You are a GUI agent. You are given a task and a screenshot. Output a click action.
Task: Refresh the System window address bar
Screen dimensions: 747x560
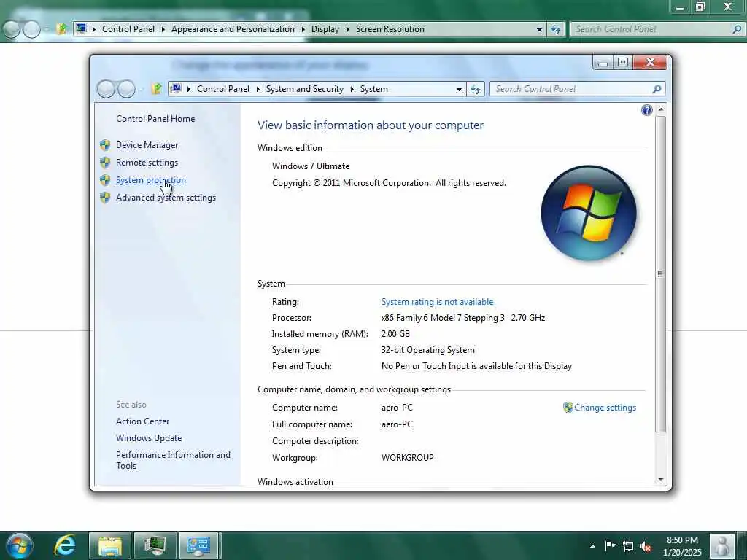pos(476,89)
